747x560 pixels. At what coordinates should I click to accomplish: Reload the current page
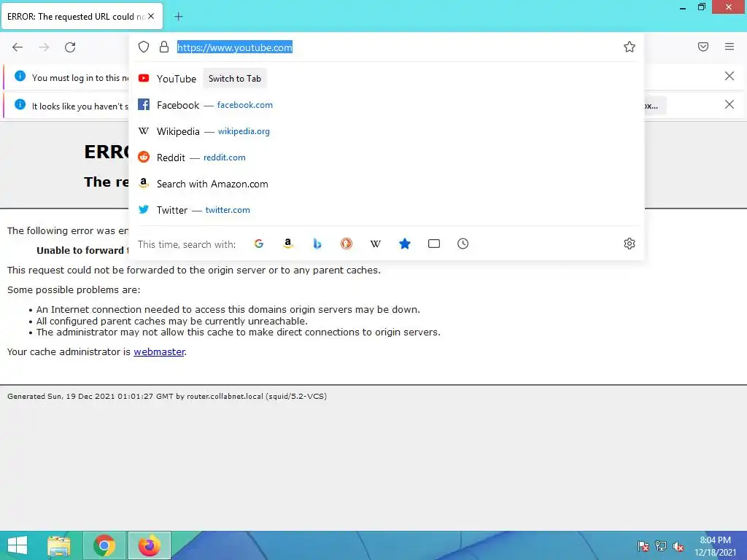point(70,47)
